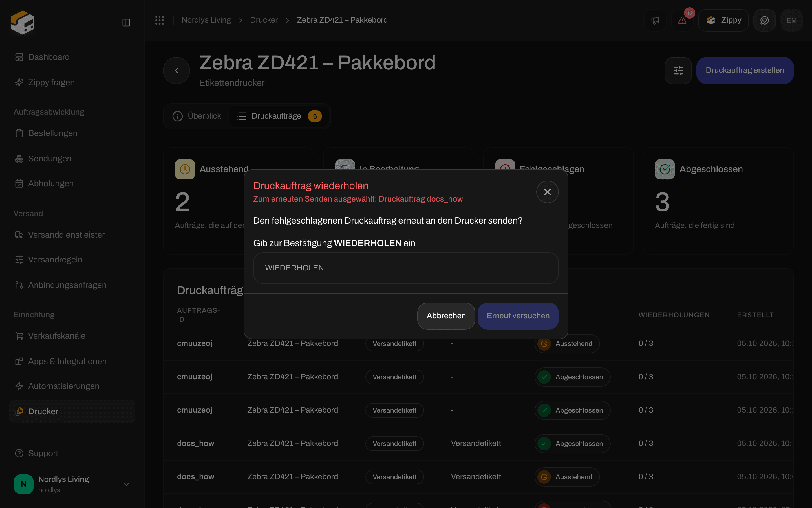Open Support in sidebar

point(72,453)
